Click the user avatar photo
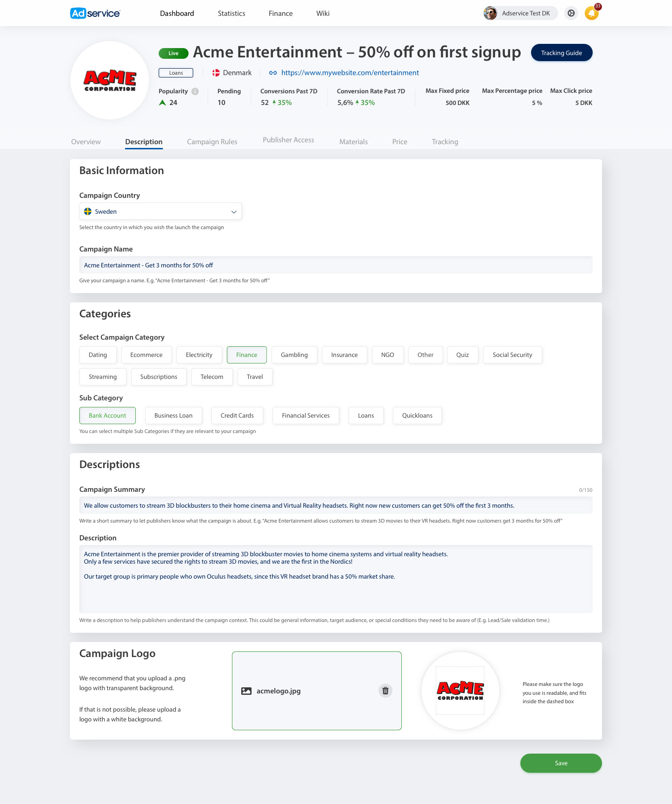672x804 pixels. click(490, 13)
